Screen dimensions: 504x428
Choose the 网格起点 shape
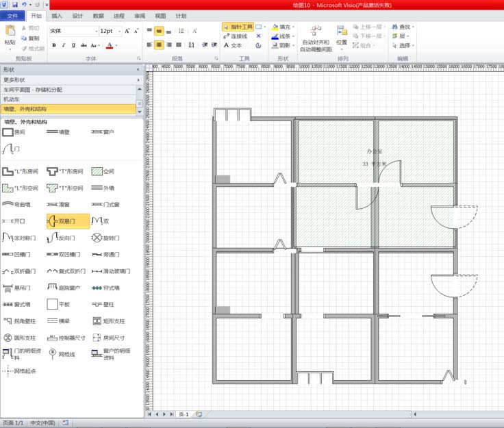tap(19, 370)
